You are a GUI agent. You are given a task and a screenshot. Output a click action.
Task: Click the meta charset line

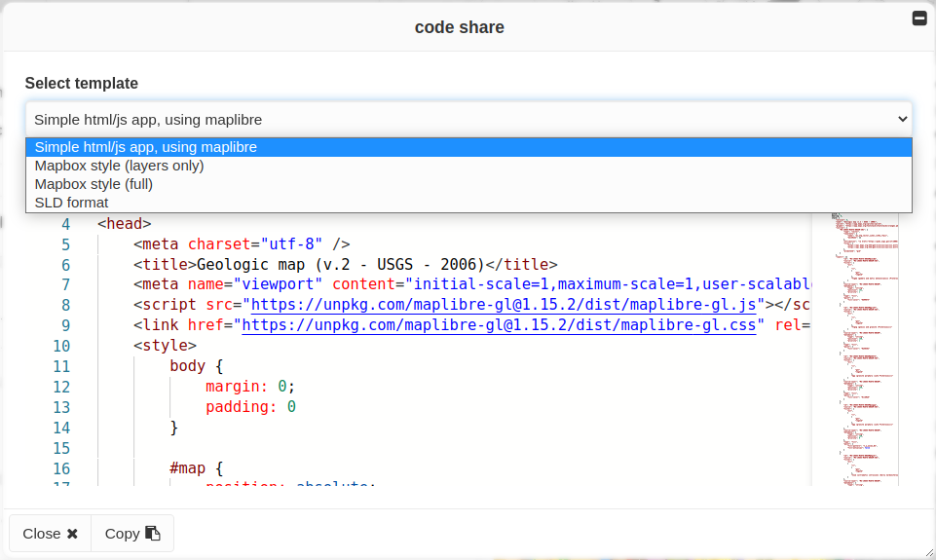(242, 244)
